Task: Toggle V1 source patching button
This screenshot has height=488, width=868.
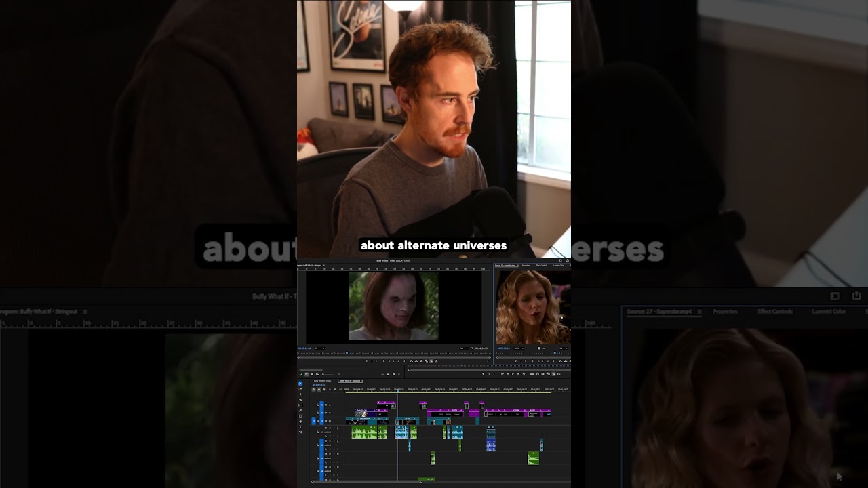Action: pyautogui.click(x=313, y=421)
